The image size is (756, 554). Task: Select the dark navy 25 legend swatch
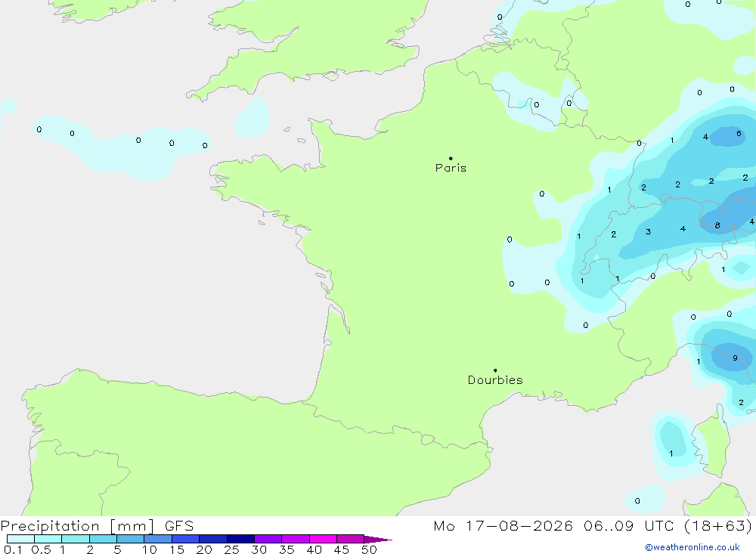240,539
